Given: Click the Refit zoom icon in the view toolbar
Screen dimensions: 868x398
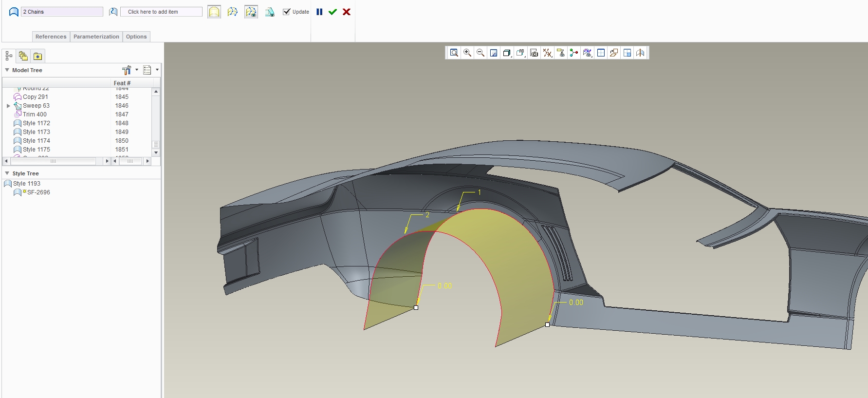Looking at the screenshot, I should pos(454,53).
